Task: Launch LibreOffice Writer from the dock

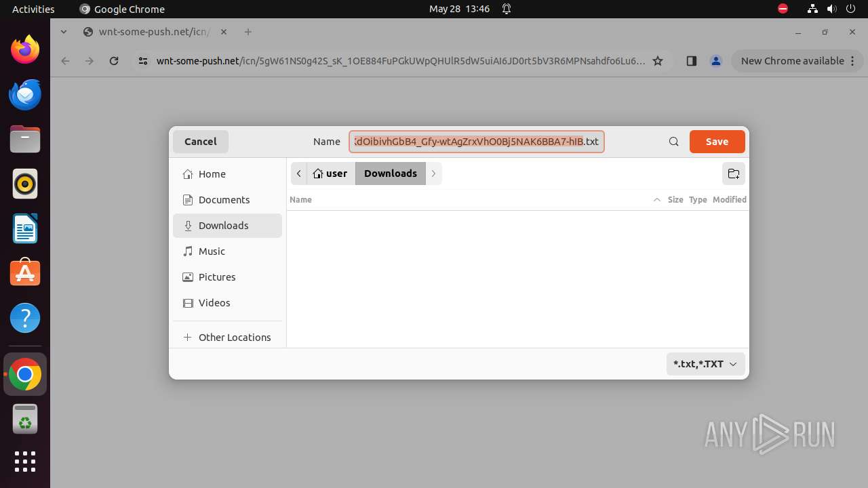Action: pos(25,228)
